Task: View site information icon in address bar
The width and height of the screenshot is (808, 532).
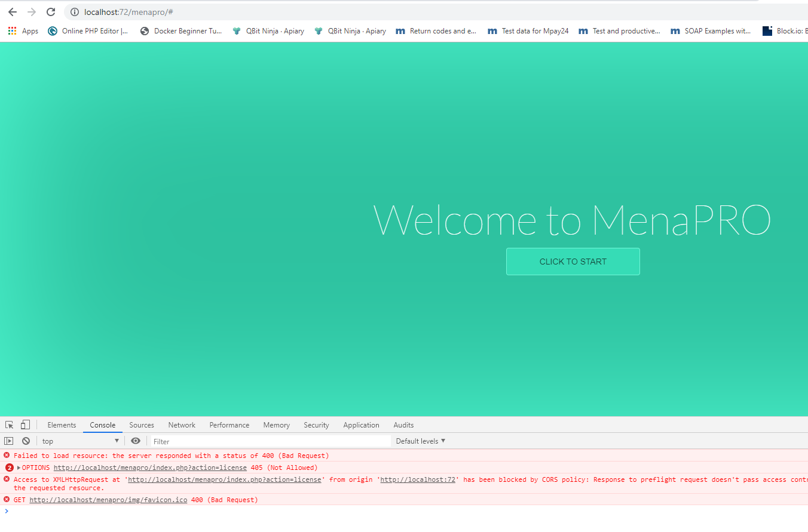Action: pos(74,12)
